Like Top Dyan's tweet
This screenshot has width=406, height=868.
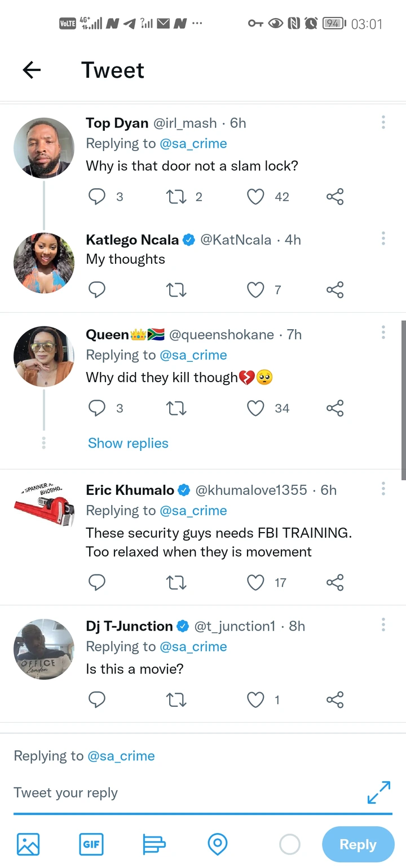tap(256, 197)
